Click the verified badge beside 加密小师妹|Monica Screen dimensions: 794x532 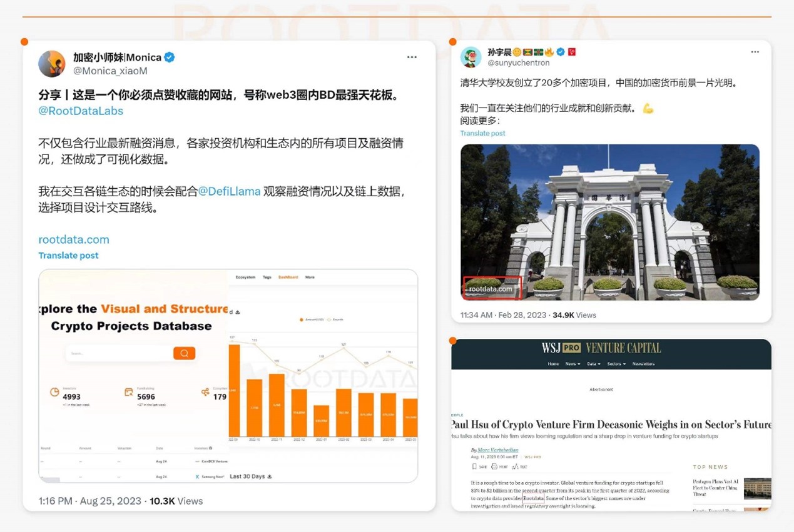170,58
